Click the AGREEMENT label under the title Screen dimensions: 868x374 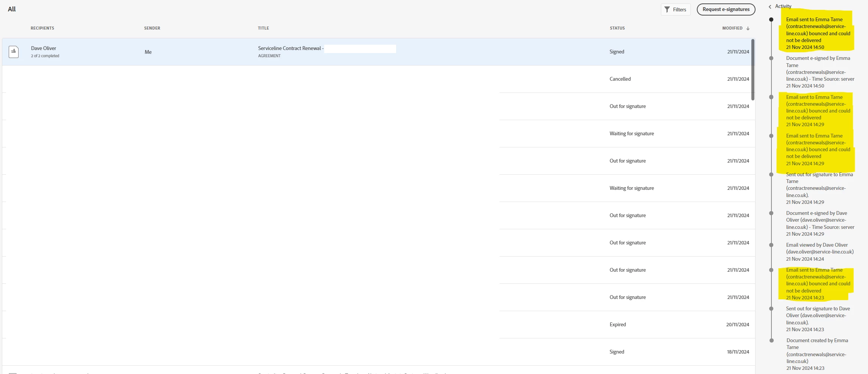[269, 56]
